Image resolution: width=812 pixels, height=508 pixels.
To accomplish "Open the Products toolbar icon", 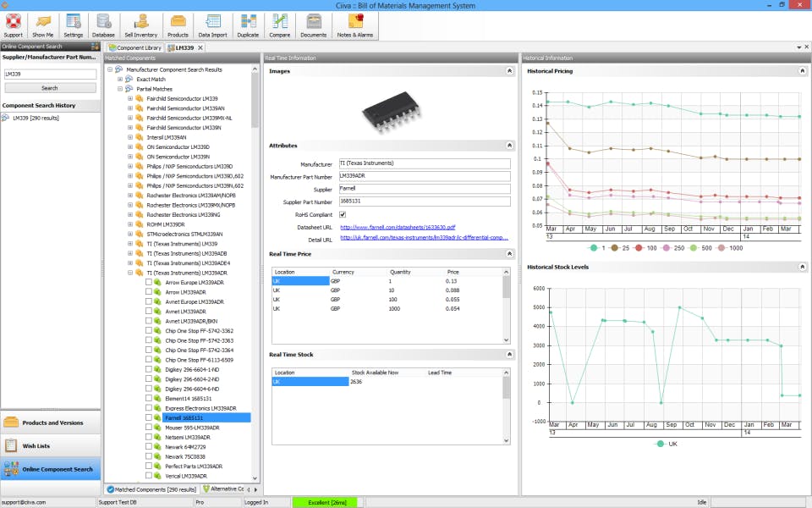I will coord(178,25).
